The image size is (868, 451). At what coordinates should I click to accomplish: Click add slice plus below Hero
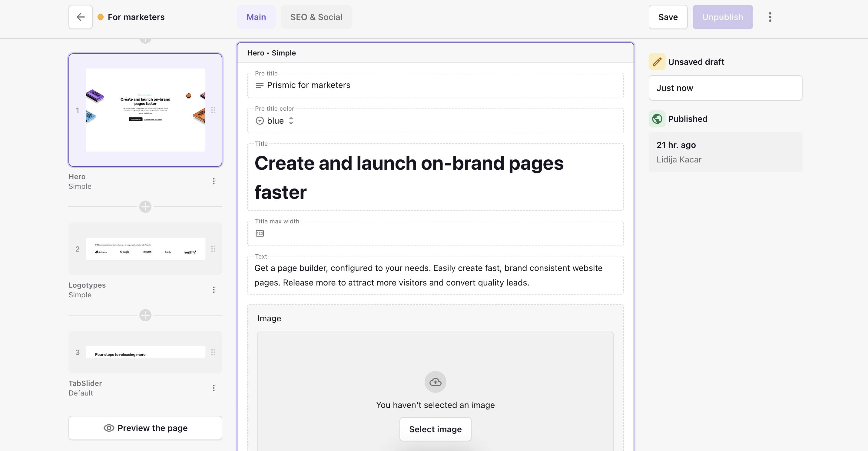point(145,207)
